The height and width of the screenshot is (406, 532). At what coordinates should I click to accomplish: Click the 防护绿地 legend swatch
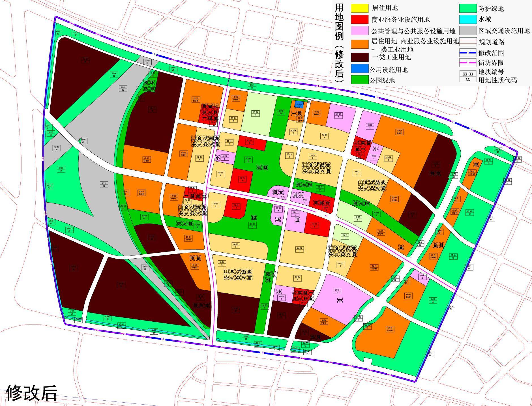click(x=467, y=8)
